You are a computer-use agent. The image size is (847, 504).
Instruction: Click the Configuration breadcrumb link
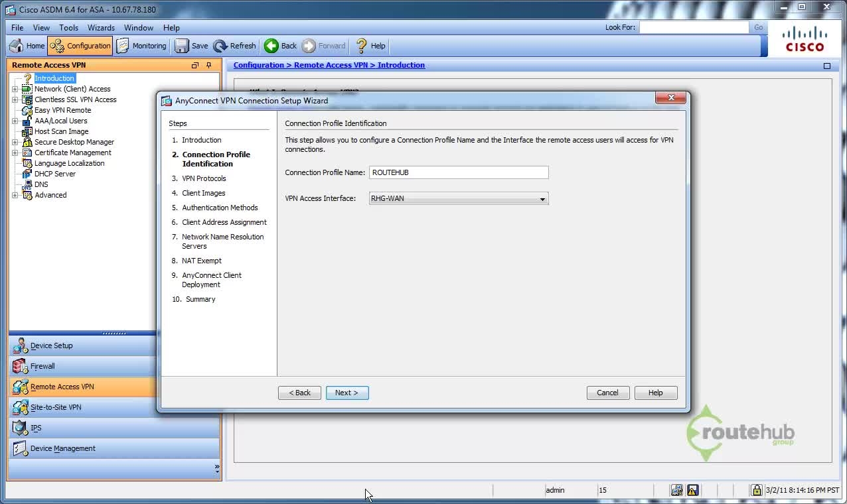[259, 65]
